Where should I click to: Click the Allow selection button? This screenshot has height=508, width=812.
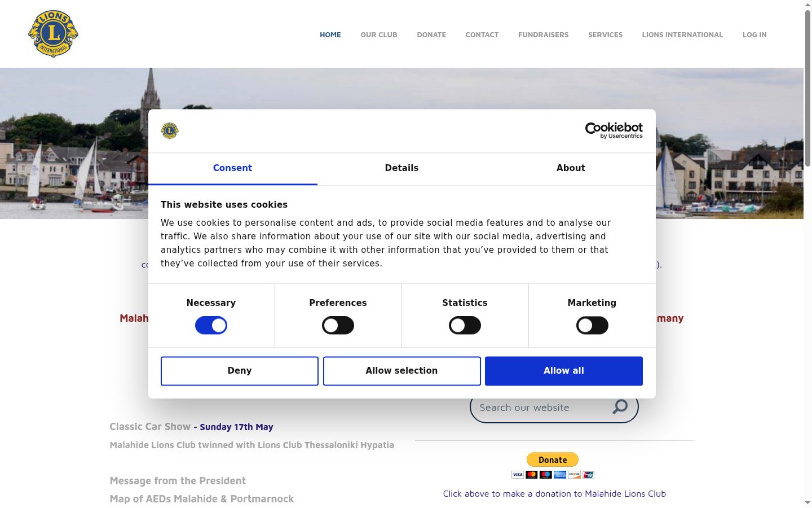402,371
